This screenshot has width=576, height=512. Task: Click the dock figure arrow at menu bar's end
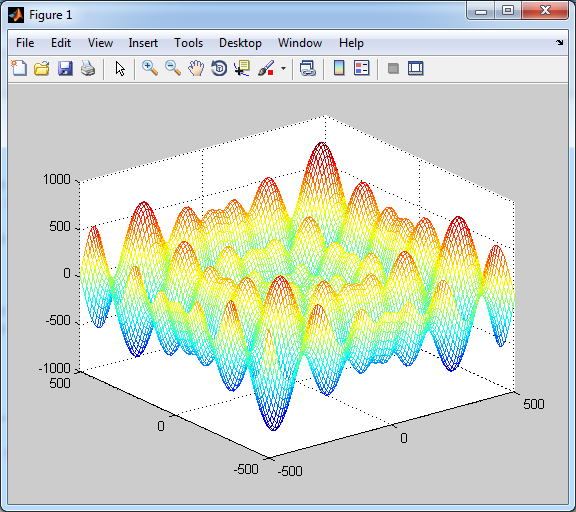click(x=559, y=43)
